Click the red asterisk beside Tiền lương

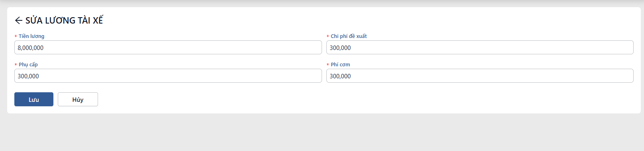(16, 37)
